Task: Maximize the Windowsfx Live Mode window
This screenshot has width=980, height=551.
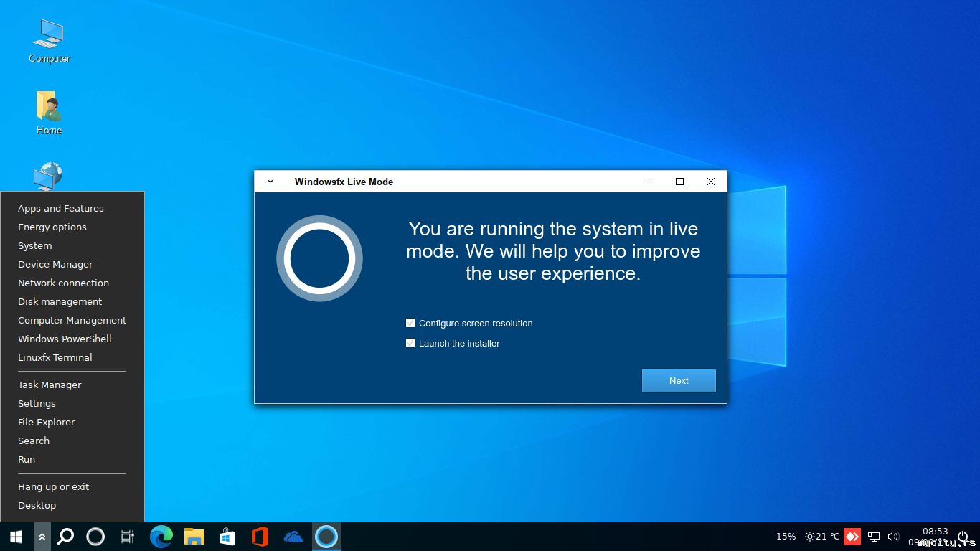Action: pos(679,182)
